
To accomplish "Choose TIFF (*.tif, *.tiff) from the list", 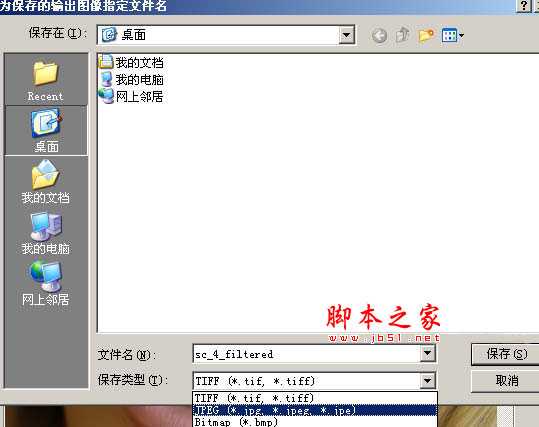I will click(x=315, y=398).
